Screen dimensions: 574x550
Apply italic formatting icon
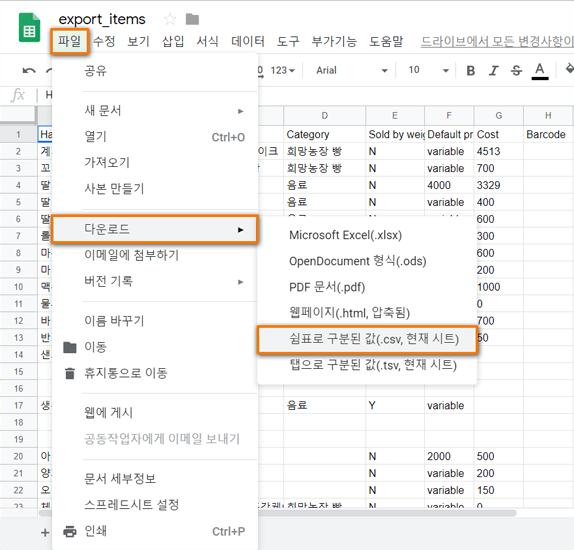493,70
